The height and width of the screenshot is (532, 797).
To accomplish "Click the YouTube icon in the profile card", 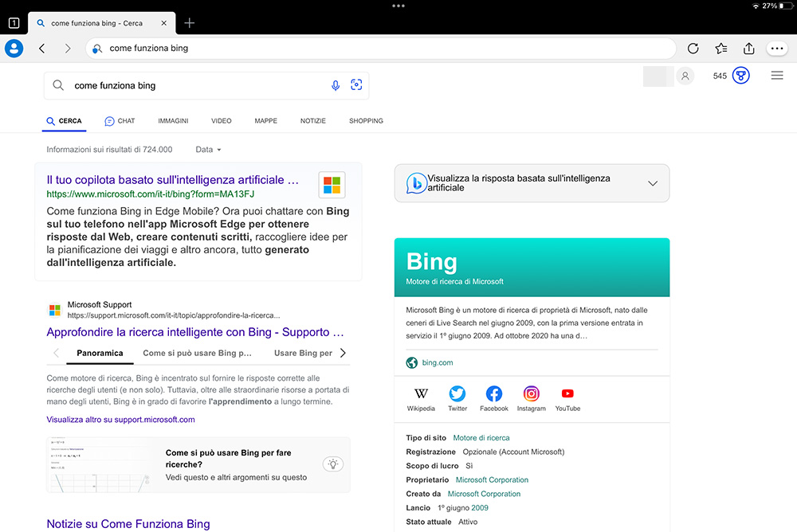I will (567, 393).
